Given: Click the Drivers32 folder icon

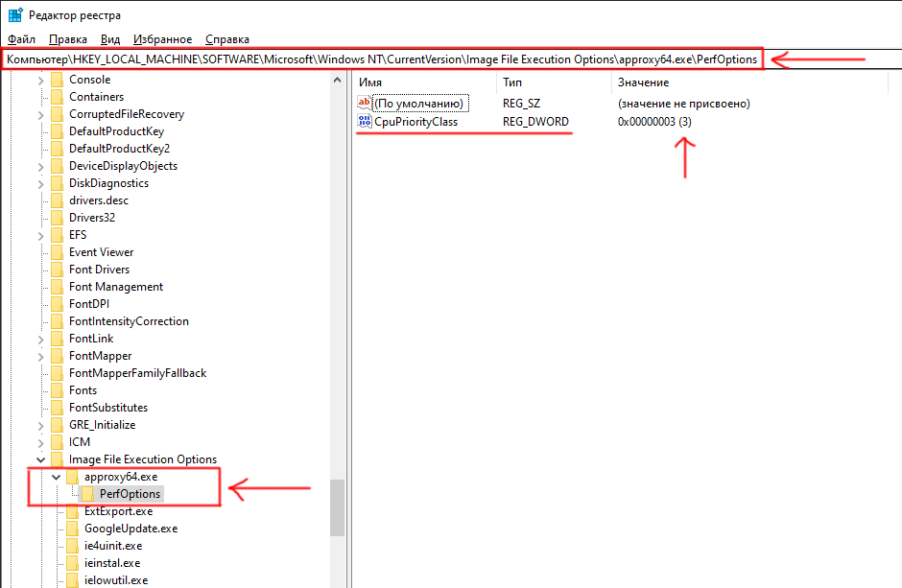Looking at the screenshot, I should coord(57,218).
